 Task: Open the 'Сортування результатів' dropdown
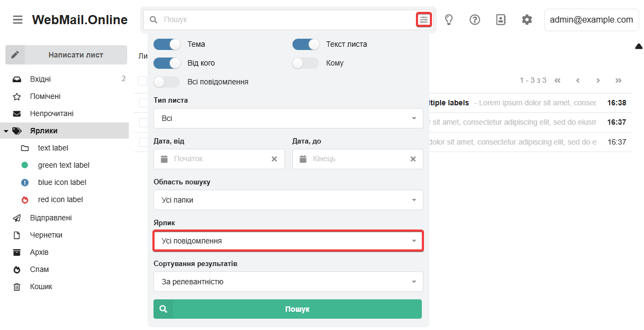click(288, 282)
